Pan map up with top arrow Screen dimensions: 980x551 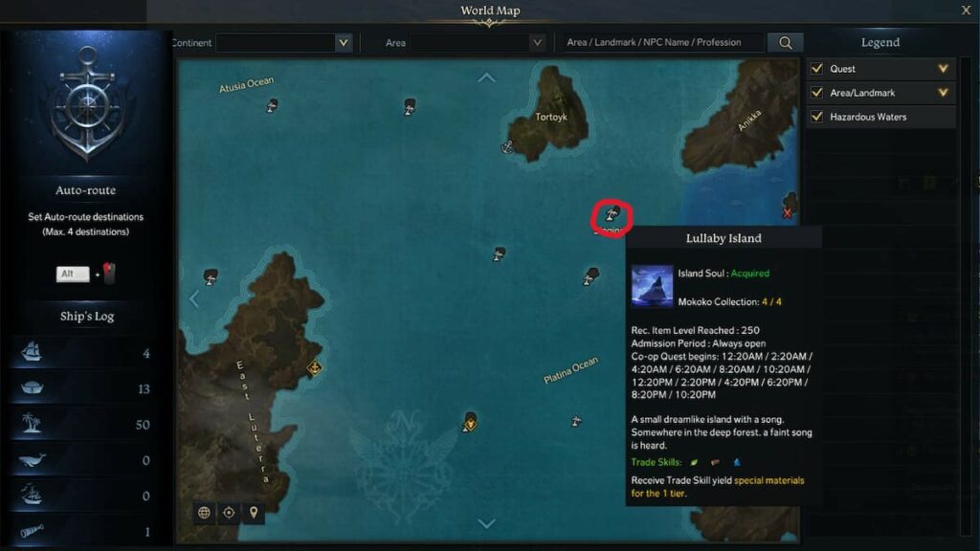click(486, 78)
